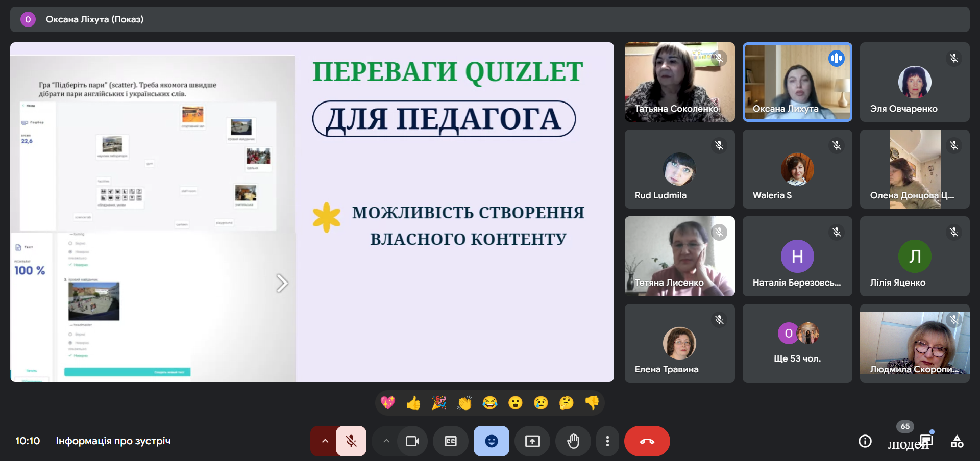Open audio settings arrow next to microphone
The width and height of the screenshot is (980, 461).
coord(325,441)
